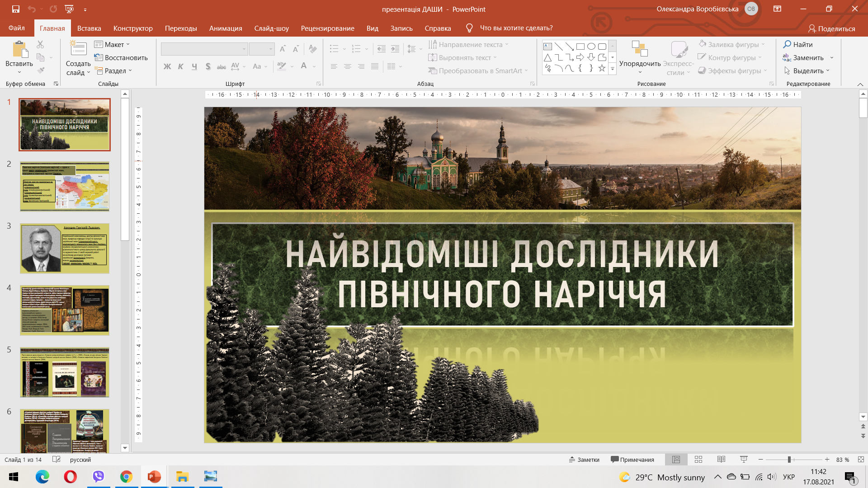Screen dimensions: 868x488
Task: Open Упорядочить arrange dropdown
Action: (640, 58)
